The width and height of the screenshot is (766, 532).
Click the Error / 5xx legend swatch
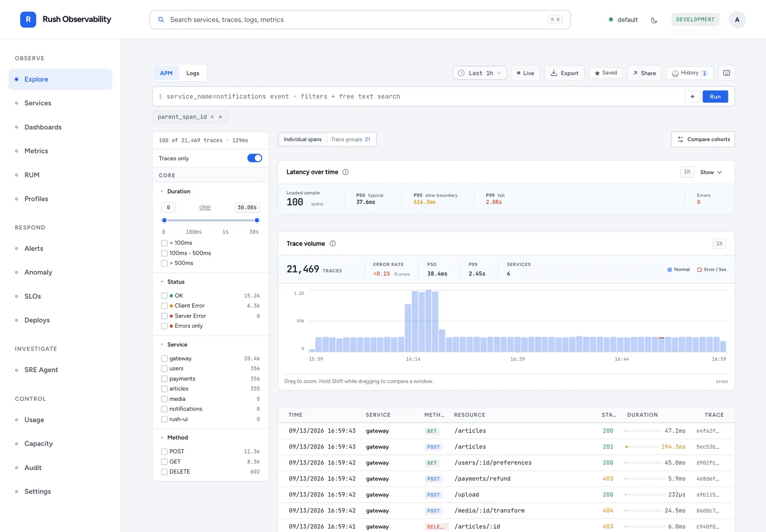coord(699,270)
